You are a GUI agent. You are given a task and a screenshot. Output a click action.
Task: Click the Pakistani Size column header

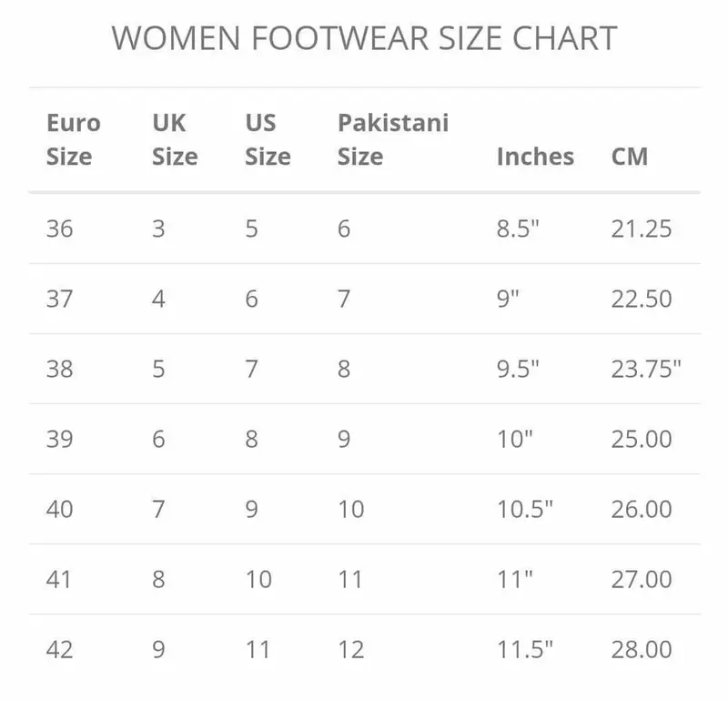pyautogui.click(x=393, y=140)
